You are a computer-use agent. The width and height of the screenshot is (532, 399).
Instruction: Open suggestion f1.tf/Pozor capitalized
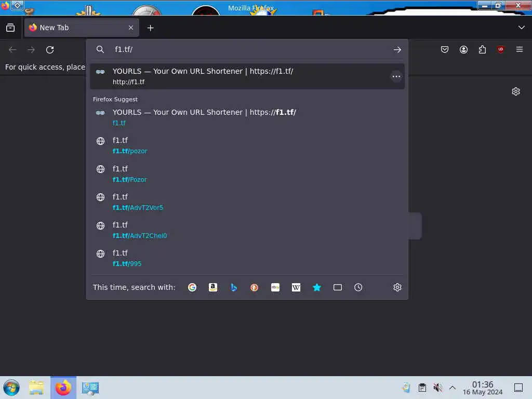pyautogui.click(x=247, y=174)
